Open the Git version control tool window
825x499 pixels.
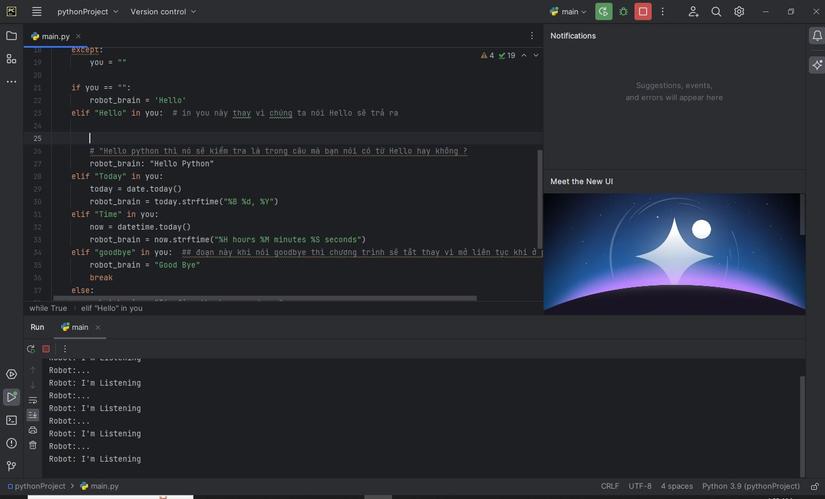[11, 466]
